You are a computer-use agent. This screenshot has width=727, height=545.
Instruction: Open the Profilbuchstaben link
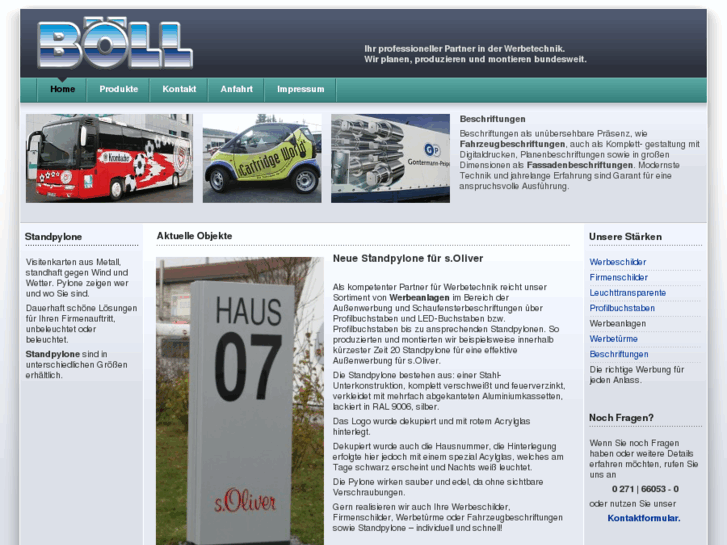(x=622, y=308)
